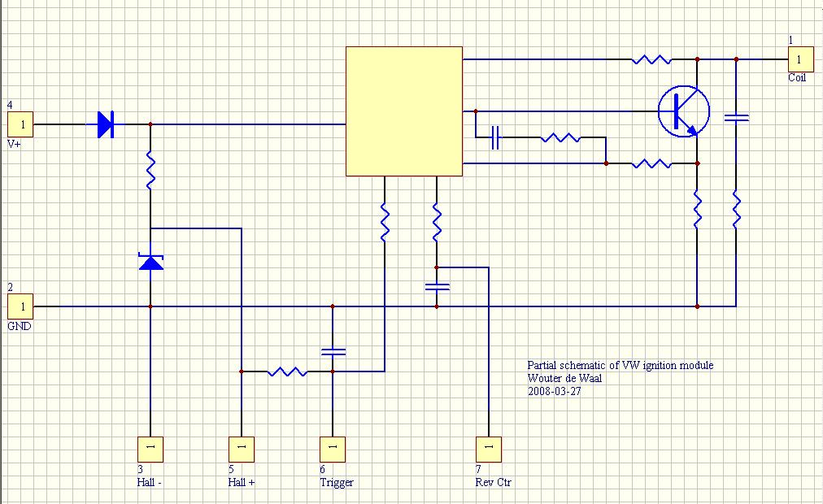Click the capacitor left of the transistor base
Viewport: 823px width, 504px height.
pyautogui.click(x=495, y=137)
